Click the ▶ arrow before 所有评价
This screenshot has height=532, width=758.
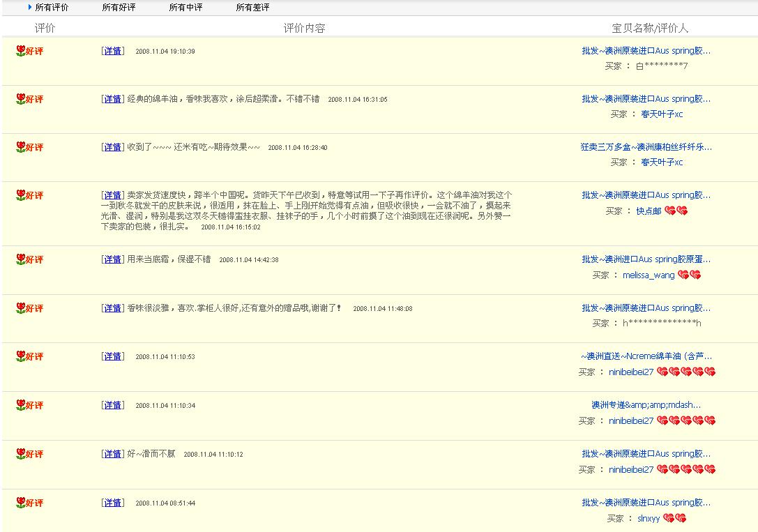coord(28,8)
